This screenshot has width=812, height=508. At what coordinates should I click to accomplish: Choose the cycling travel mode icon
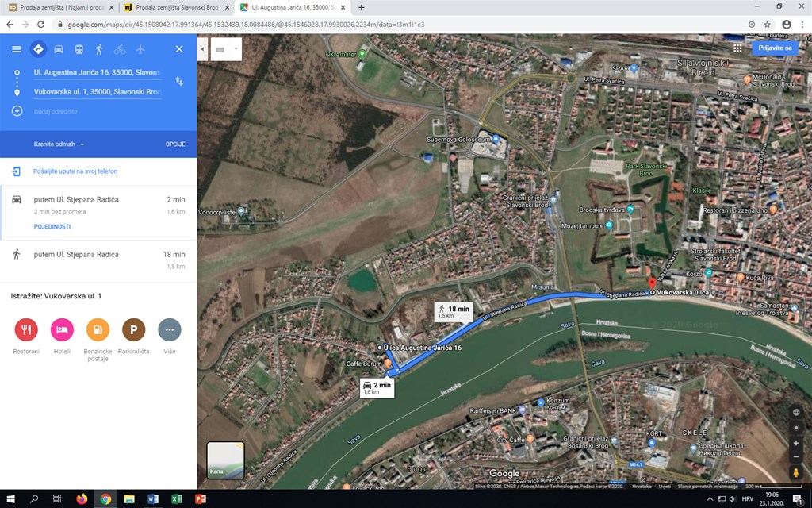pos(120,49)
